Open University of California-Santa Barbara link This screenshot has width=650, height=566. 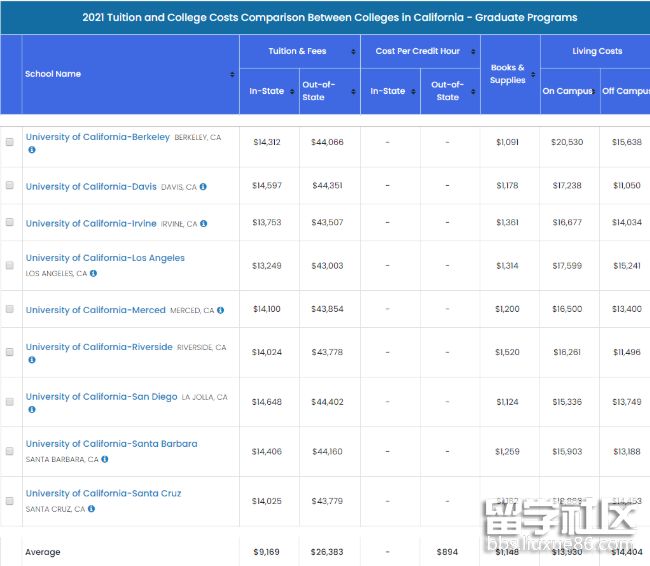click(112, 444)
